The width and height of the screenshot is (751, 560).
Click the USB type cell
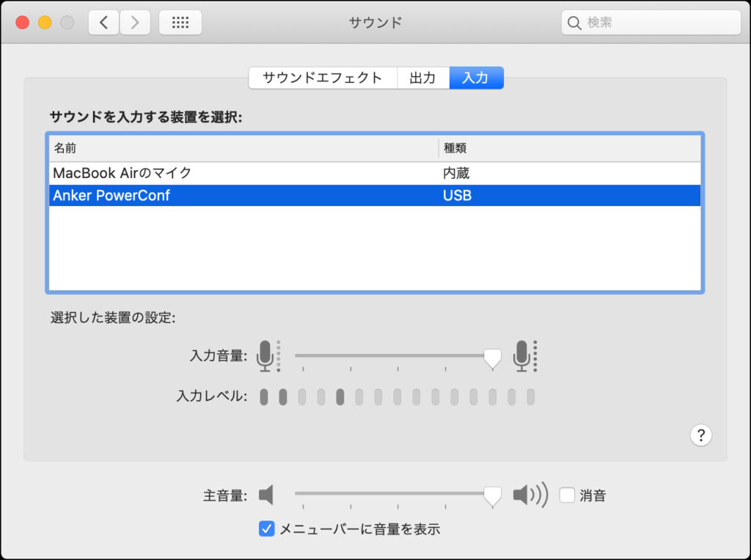pyautogui.click(x=457, y=195)
